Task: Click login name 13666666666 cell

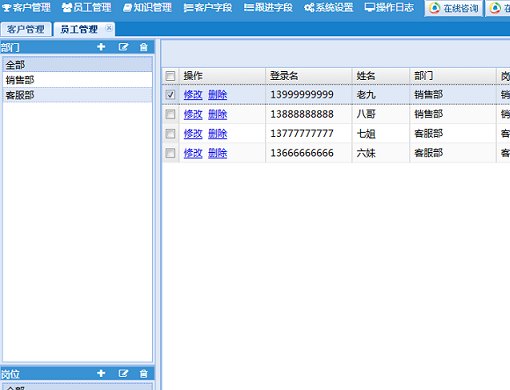Action: (x=308, y=153)
